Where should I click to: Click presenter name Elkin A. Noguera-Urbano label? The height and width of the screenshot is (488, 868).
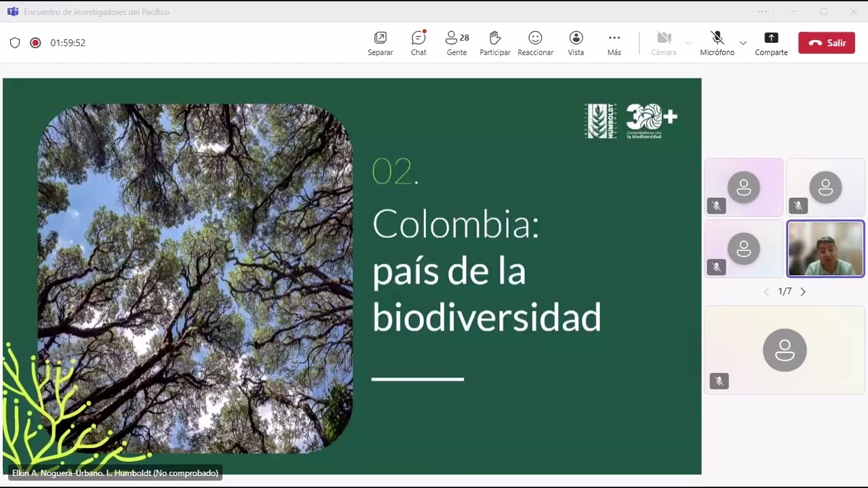115,473
